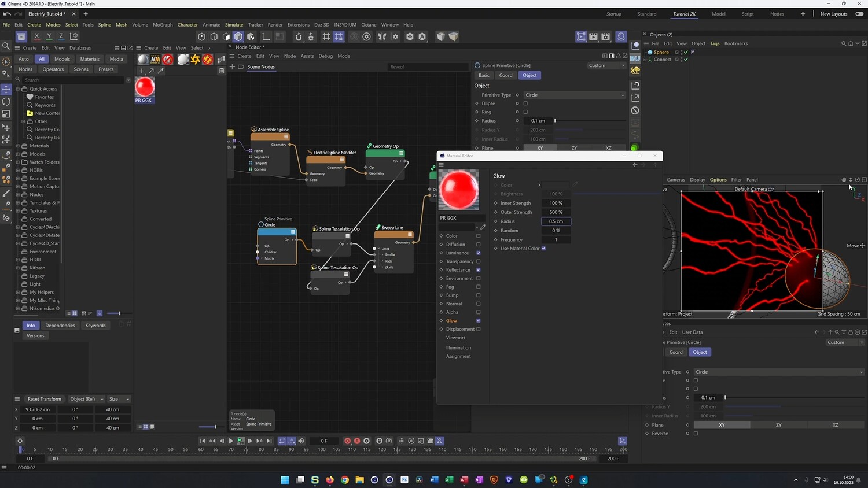868x488 pixels.
Task: Open Dependencies tab in asset info
Action: pyautogui.click(x=60, y=326)
